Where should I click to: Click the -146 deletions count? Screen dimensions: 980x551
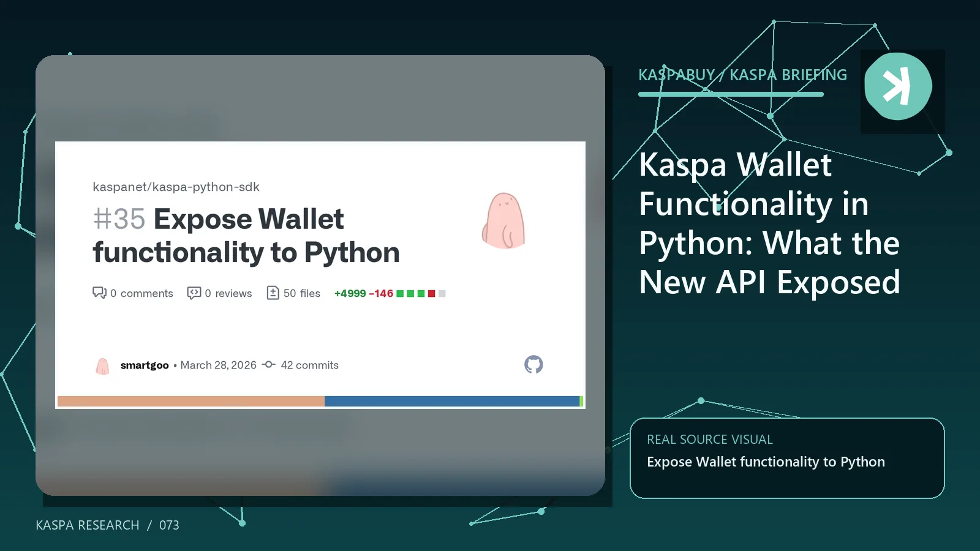381,293
